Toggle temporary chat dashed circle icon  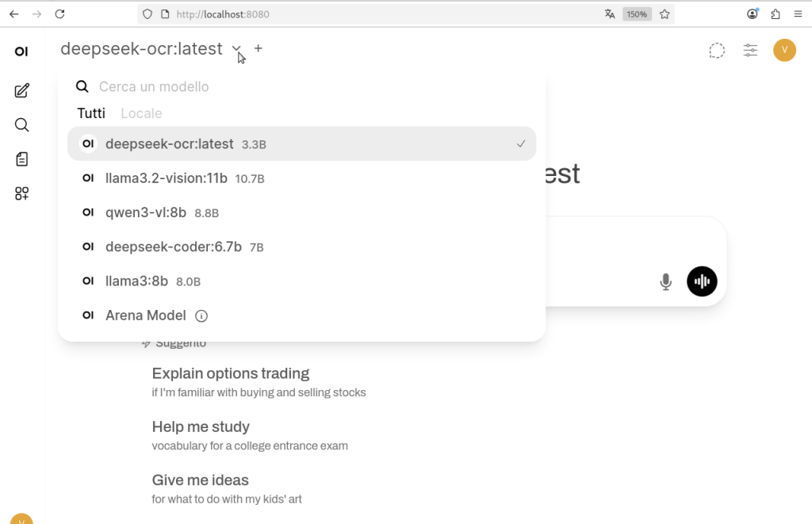(717, 51)
